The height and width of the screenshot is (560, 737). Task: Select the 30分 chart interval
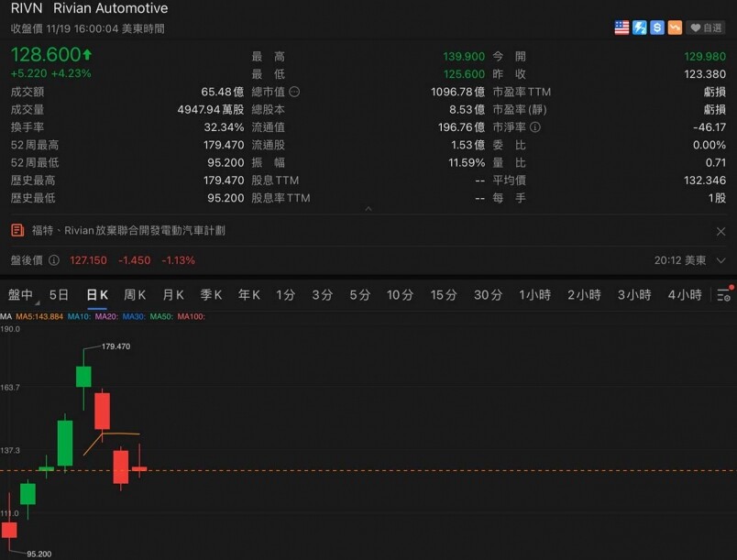click(x=488, y=295)
